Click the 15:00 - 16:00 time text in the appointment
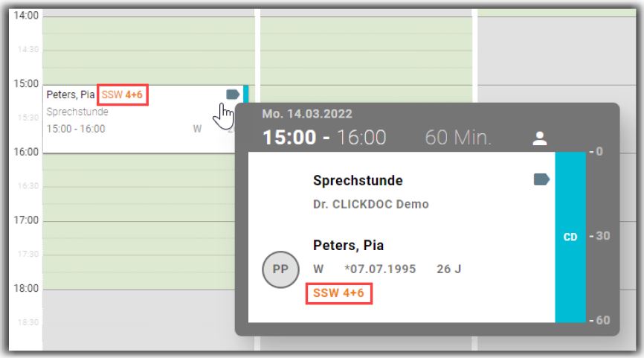This screenshot has width=644, height=358. click(x=76, y=129)
